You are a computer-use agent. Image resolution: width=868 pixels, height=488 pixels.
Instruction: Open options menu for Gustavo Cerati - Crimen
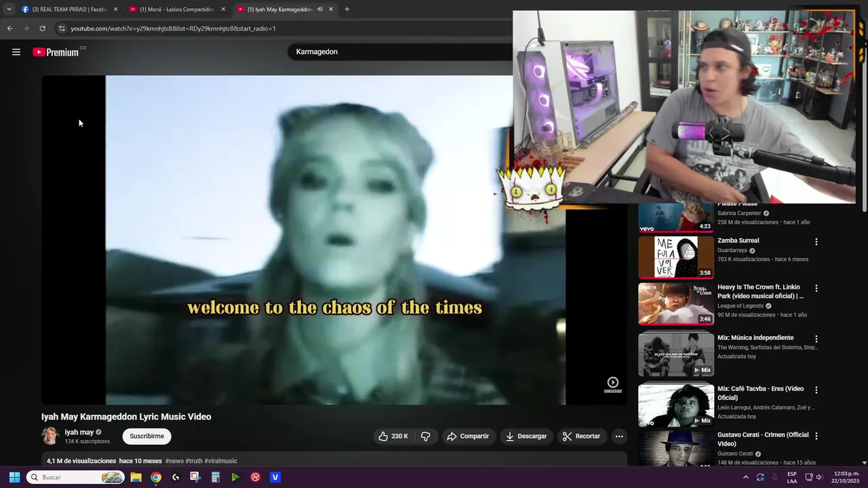(816, 436)
